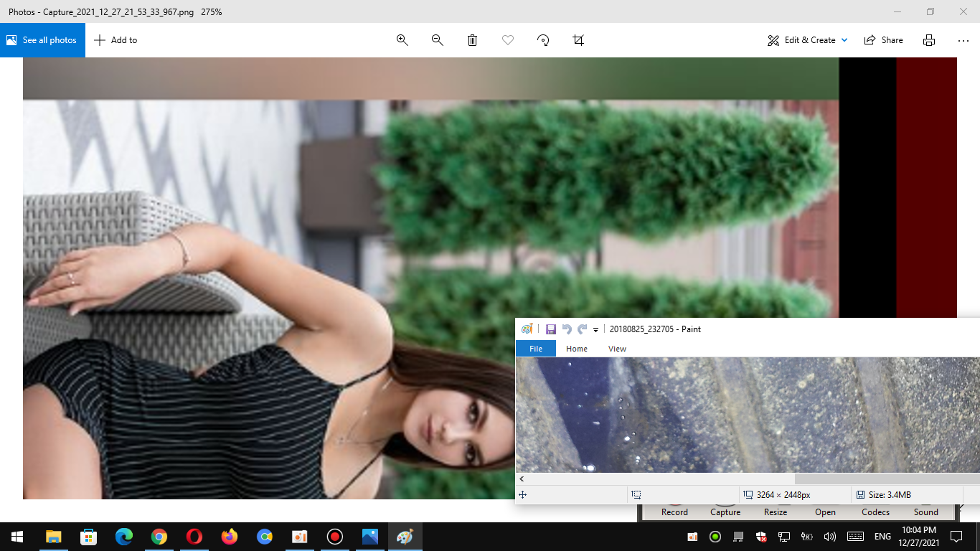The height and width of the screenshot is (551, 980).
Task: Switch to the View tab in Paint
Action: click(x=617, y=349)
